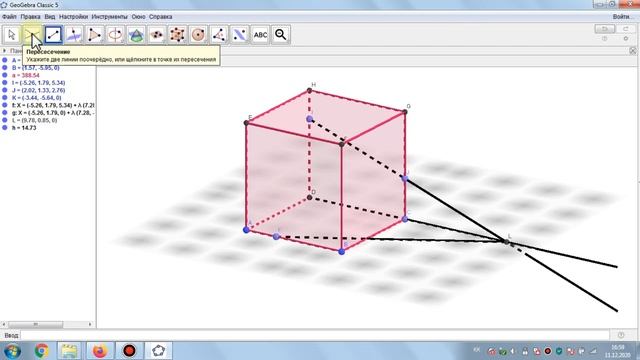Toggle visibility of point I

[5, 83]
